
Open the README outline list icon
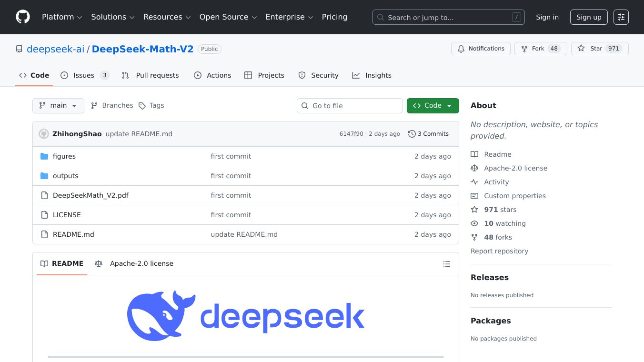[x=446, y=264]
